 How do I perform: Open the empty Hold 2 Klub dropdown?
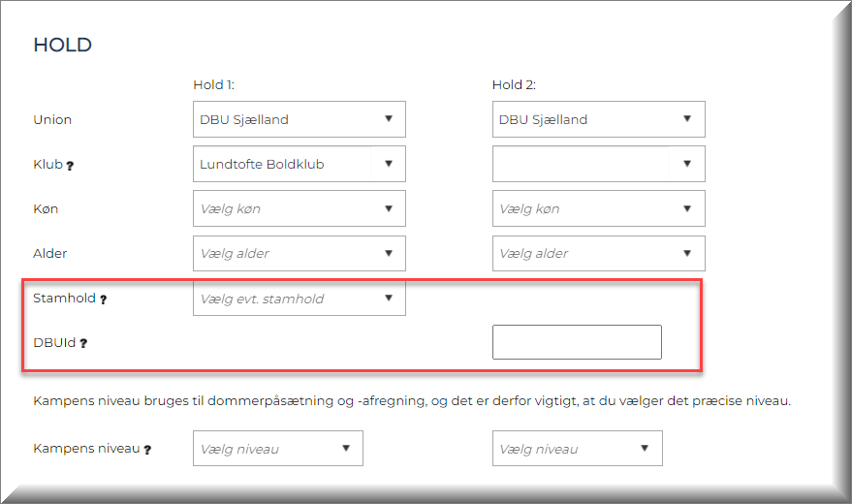pos(598,164)
